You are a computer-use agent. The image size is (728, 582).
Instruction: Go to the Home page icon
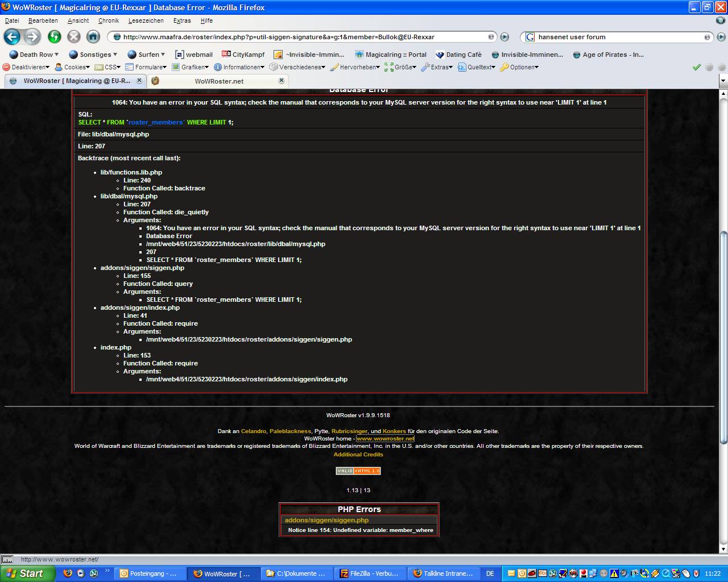[x=93, y=37]
